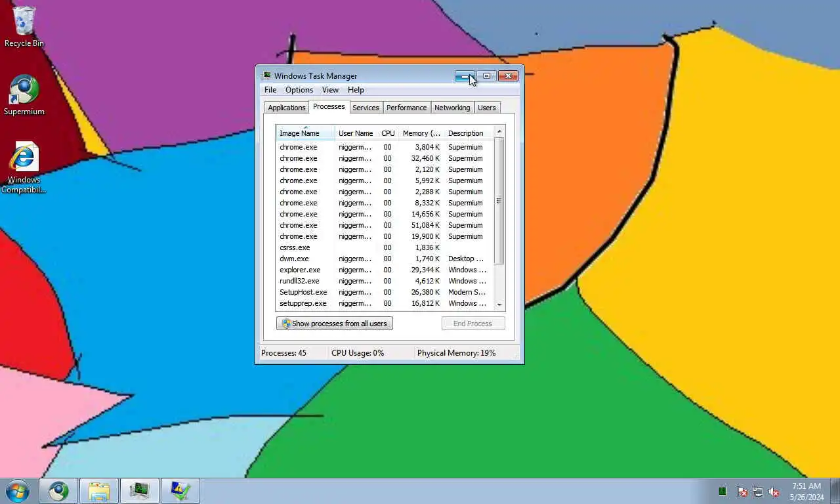840x504 pixels.
Task: Select chrome.exe row using 14,656 K
Action: 385,214
